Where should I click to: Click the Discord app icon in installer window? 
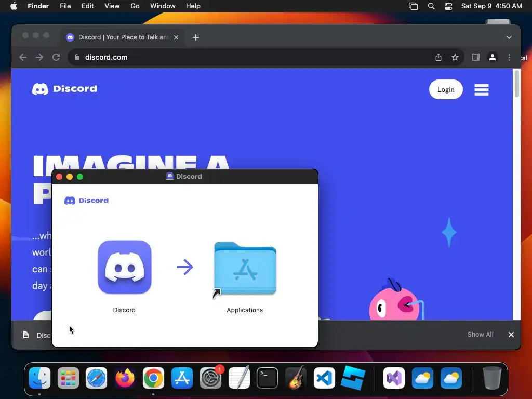tap(125, 267)
